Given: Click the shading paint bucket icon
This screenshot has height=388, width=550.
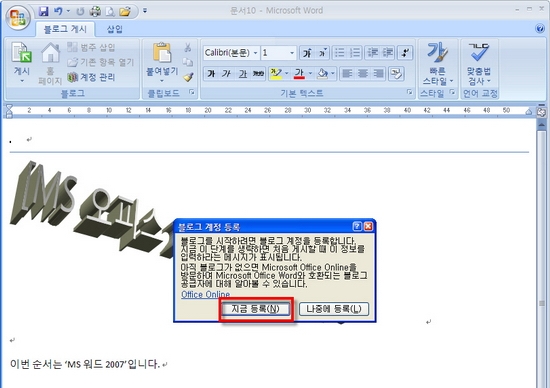Looking at the screenshot, I should (322, 74).
